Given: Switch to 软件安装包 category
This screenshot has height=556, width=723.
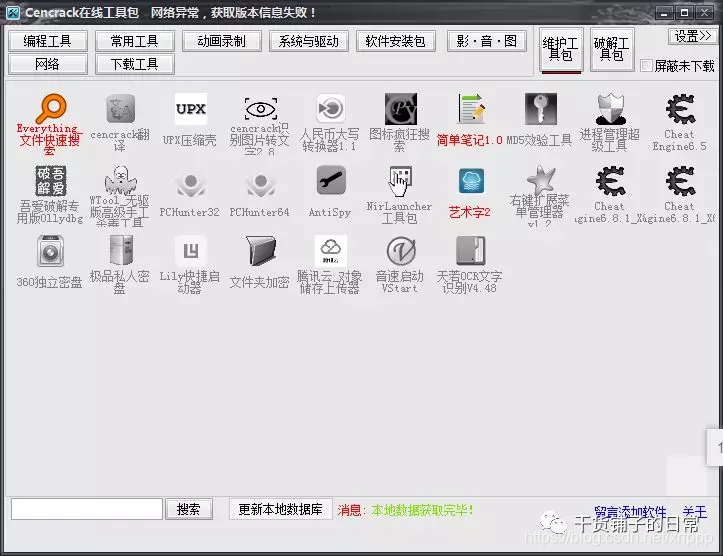Looking at the screenshot, I should [396, 41].
